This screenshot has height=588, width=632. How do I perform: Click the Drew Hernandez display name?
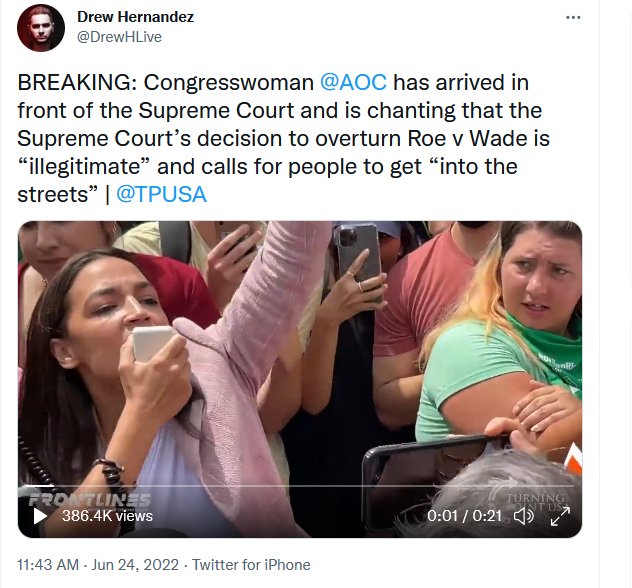[x=135, y=17]
